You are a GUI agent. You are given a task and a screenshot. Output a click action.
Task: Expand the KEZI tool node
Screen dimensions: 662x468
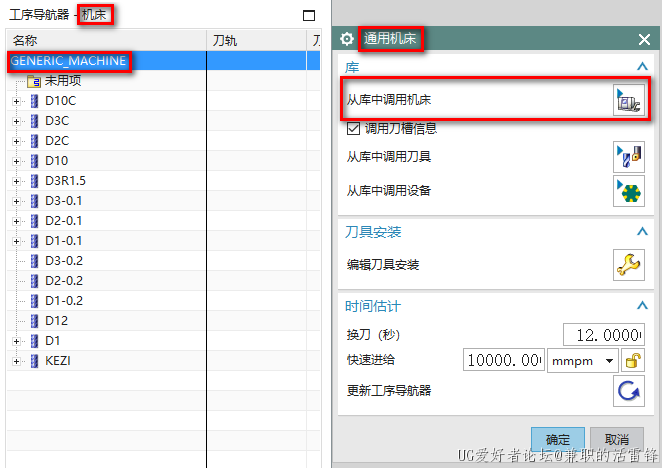click(x=16, y=361)
